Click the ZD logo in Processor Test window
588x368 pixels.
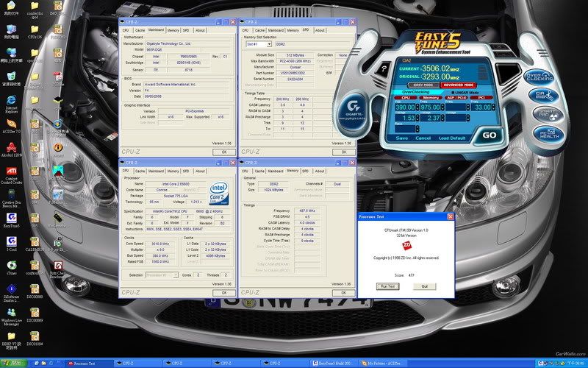tap(406, 246)
